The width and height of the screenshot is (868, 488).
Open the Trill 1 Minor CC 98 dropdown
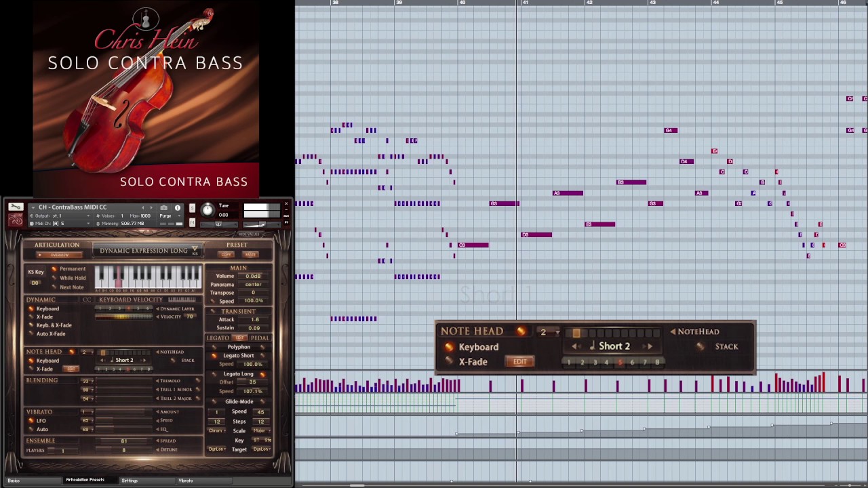coord(87,390)
